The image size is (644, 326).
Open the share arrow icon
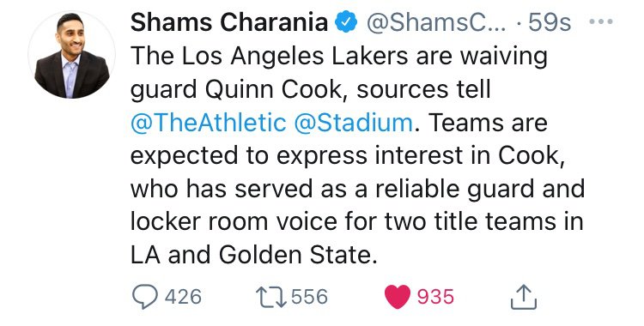pyautogui.click(x=524, y=297)
